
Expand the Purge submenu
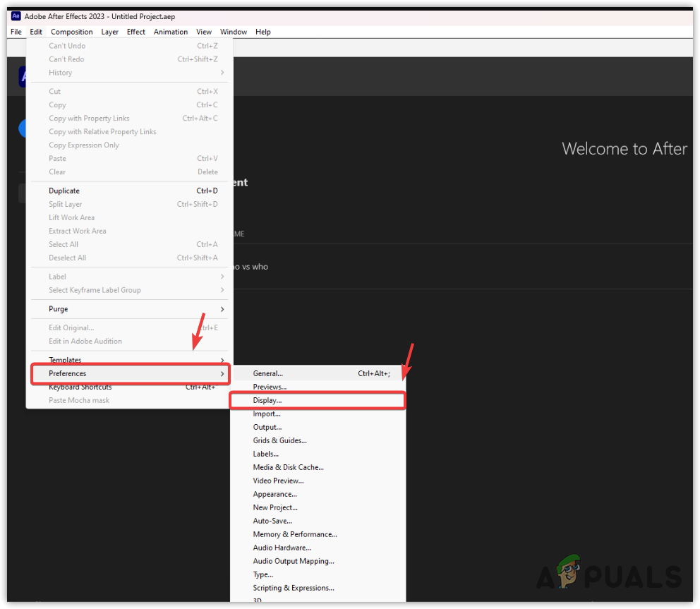pyautogui.click(x=129, y=309)
